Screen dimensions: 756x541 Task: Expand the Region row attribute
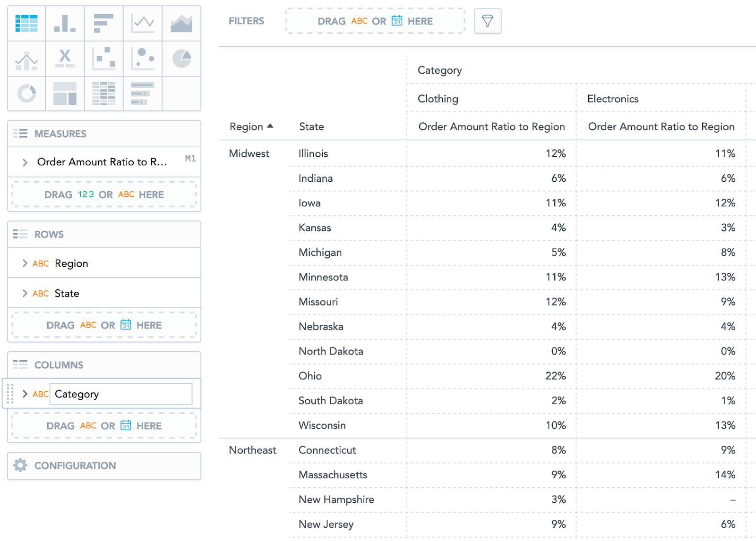25,263
